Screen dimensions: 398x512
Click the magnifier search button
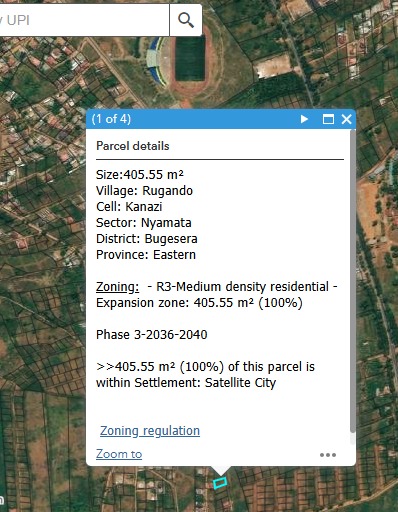tap(186, 20)
